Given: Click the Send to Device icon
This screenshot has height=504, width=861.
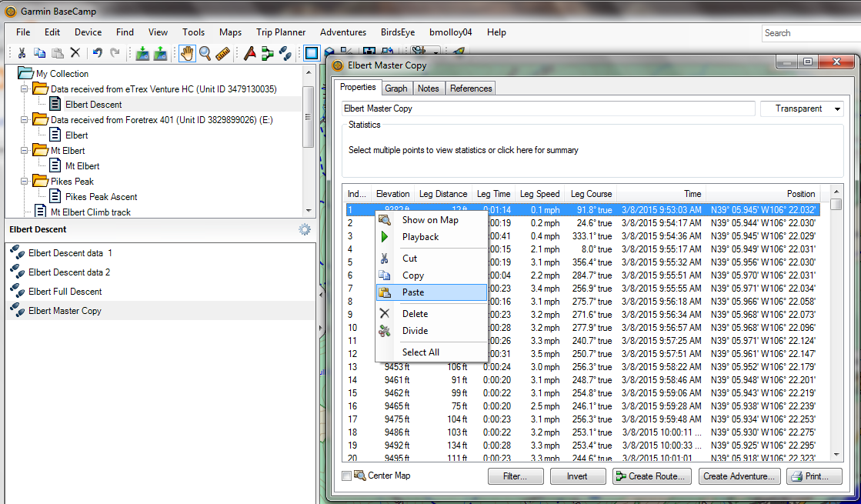Looking at the screenshot, I should click(x=160, y=53).
